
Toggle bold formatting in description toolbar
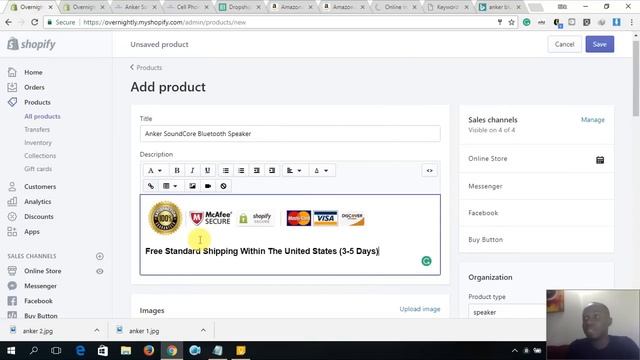(177, 171)
